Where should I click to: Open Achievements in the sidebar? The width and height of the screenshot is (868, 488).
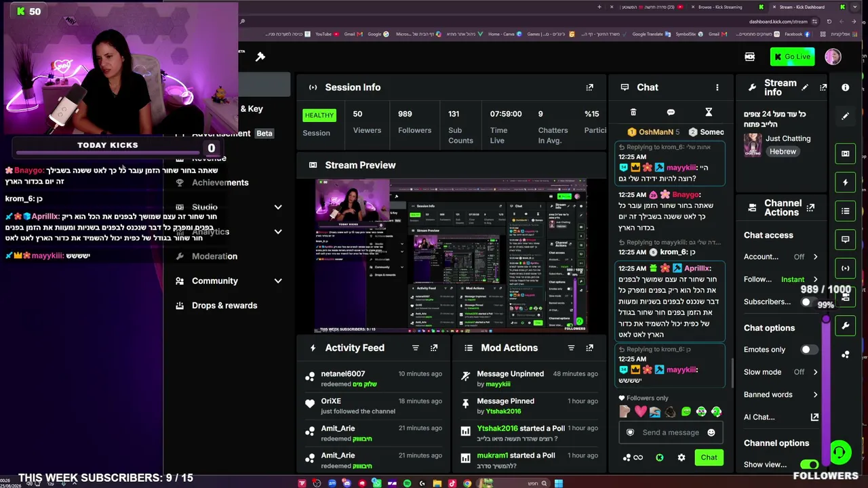pyautogui.click(x=220, y=182)
